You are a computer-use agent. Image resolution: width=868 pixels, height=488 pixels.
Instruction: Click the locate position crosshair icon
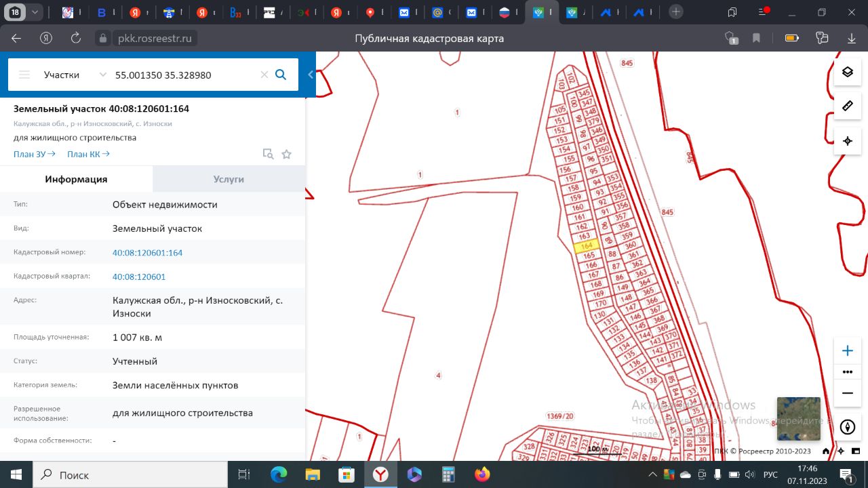847,141
